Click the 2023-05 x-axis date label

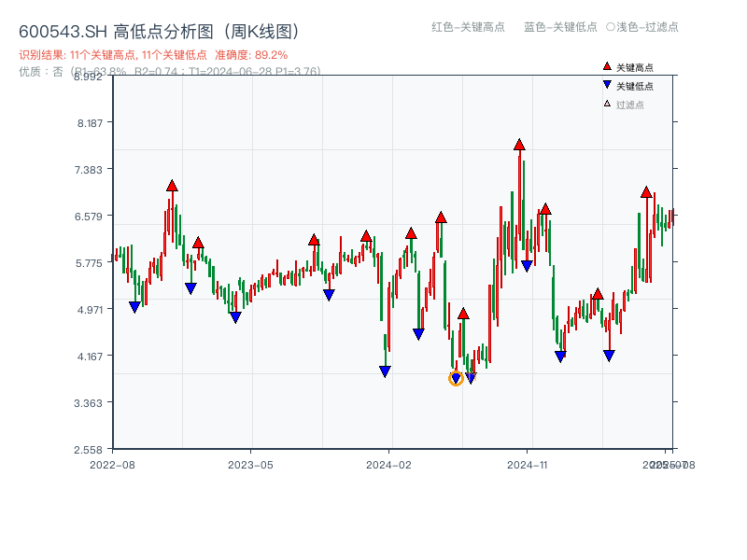click(x=250, y=465)
